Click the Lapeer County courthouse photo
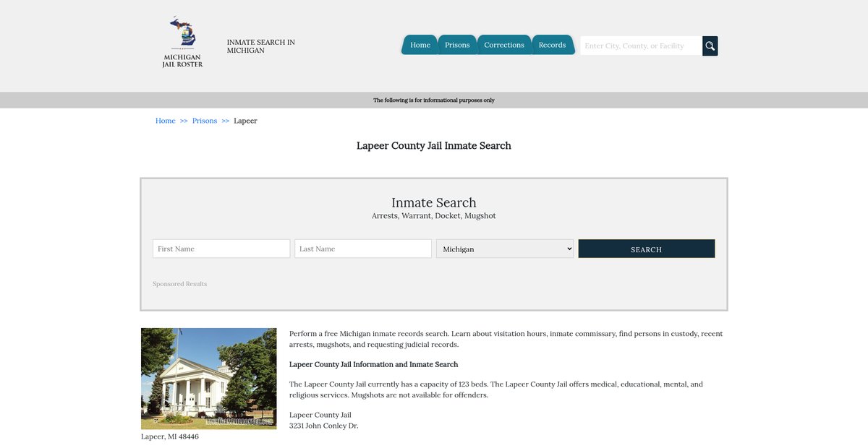 pos(209,379)
